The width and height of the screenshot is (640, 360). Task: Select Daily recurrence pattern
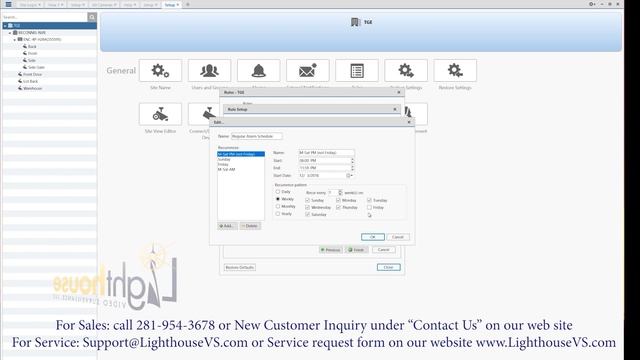click(278, 191)
